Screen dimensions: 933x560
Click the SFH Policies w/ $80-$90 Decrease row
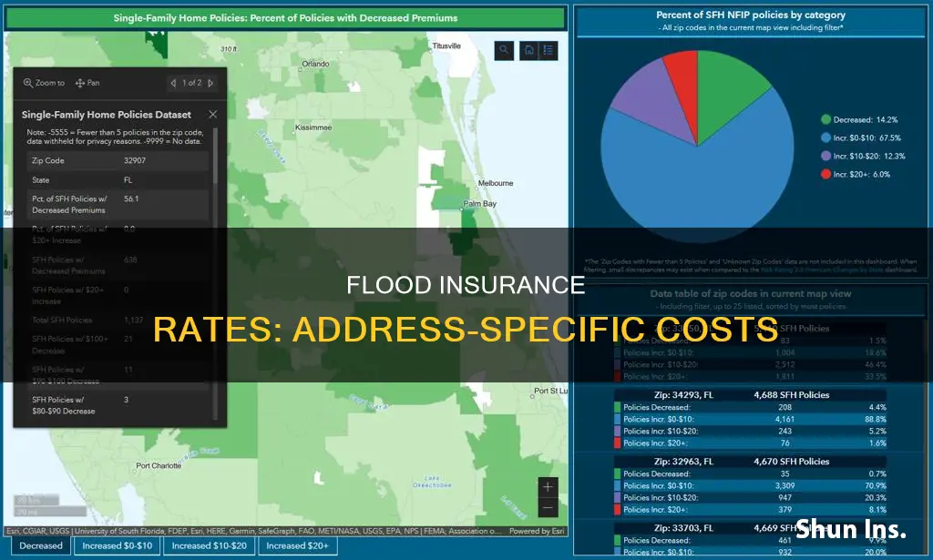[118, 405]
